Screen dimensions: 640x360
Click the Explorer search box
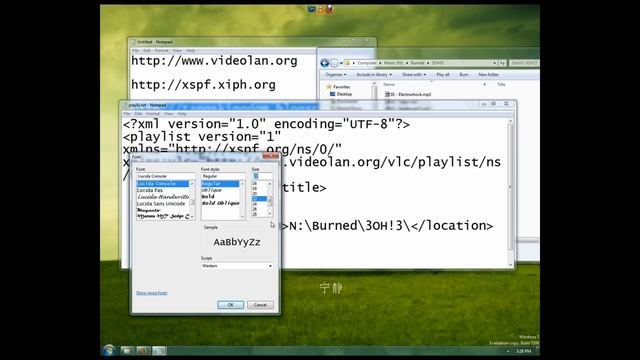pos(524,63)
